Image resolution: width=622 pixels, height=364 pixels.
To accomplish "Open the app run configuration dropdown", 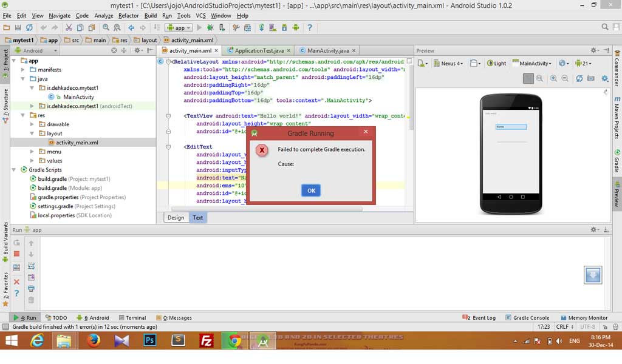I will (179, 28).
